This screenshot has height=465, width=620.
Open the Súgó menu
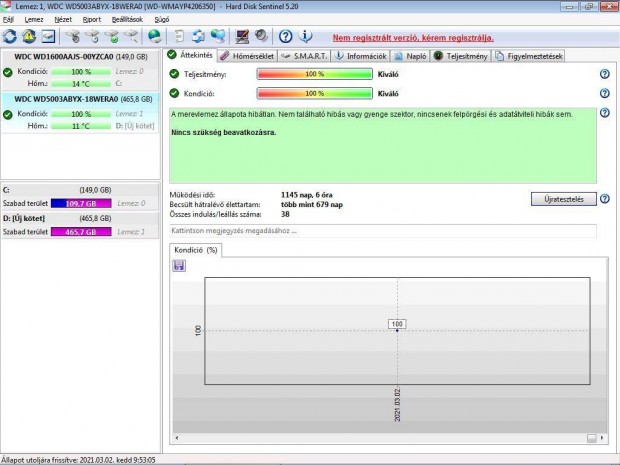(x=162, y=19)
